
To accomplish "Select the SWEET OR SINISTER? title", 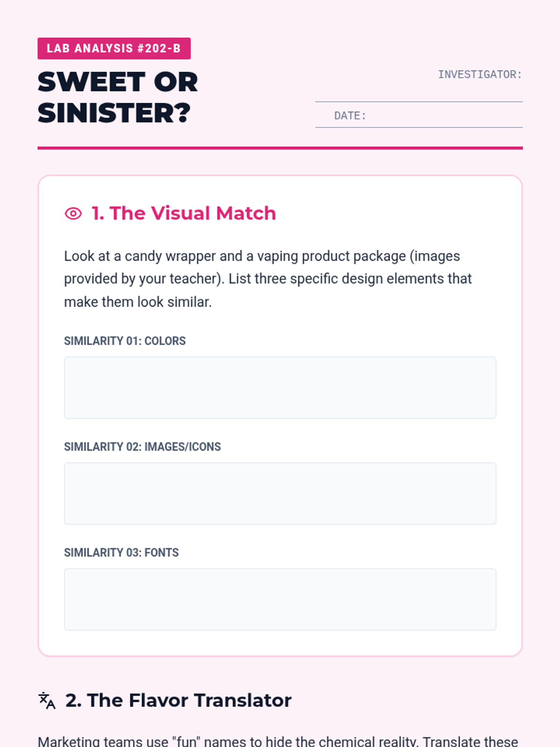I will [118, 98].
